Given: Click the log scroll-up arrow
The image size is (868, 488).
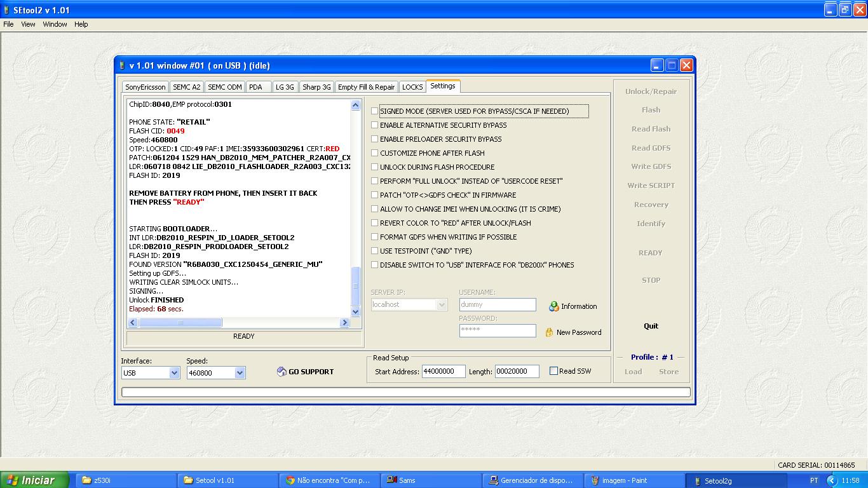Looking at the screenshot, I should pos(355,105).
